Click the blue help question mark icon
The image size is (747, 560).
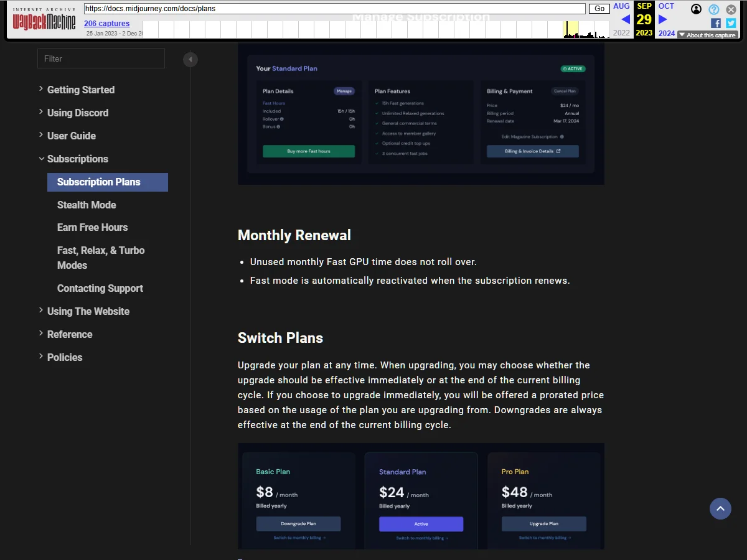(713, 9)
